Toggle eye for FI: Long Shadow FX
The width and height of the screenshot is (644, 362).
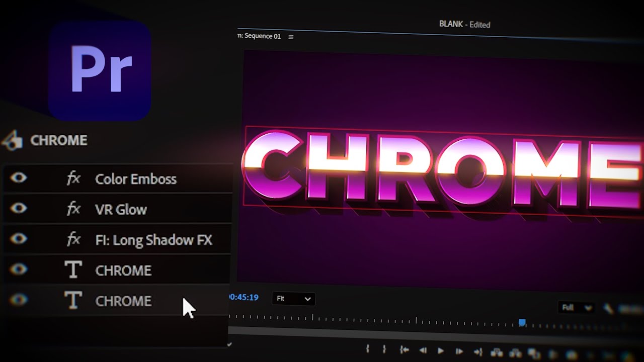(19, 239)
